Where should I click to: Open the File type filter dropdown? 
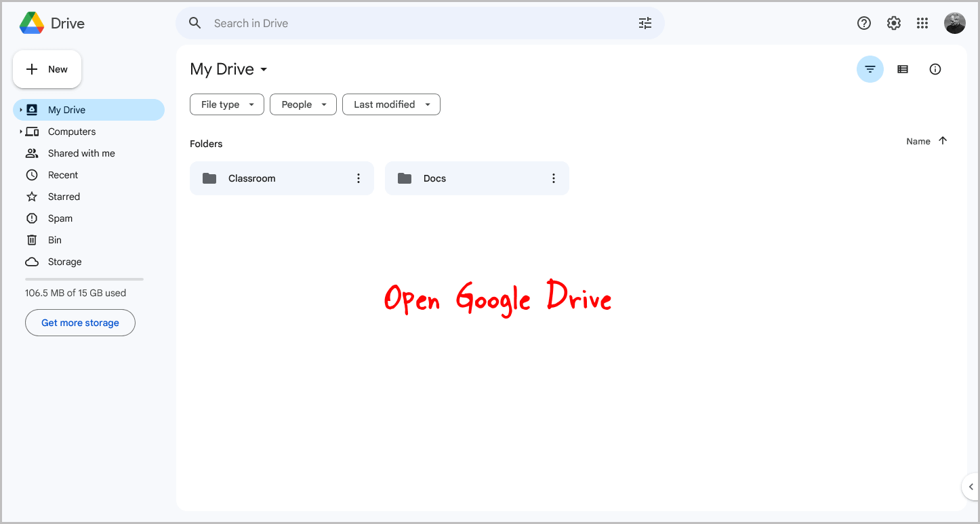tap(227, 104)
